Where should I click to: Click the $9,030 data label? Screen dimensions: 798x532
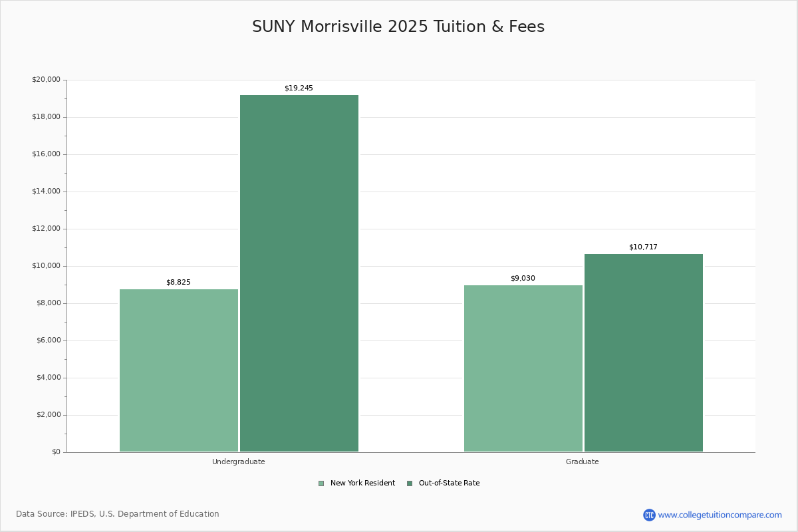point(523,278)
